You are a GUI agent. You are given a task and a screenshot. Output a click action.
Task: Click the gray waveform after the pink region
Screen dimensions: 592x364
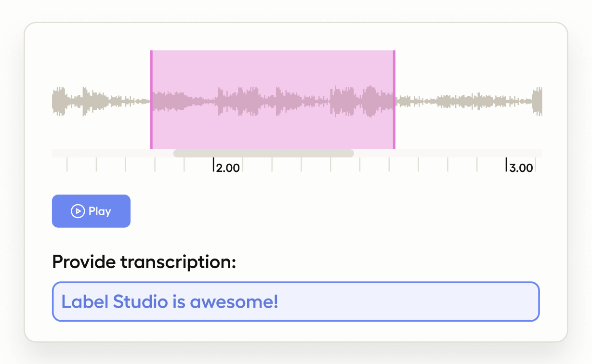(x=462, y=101)
